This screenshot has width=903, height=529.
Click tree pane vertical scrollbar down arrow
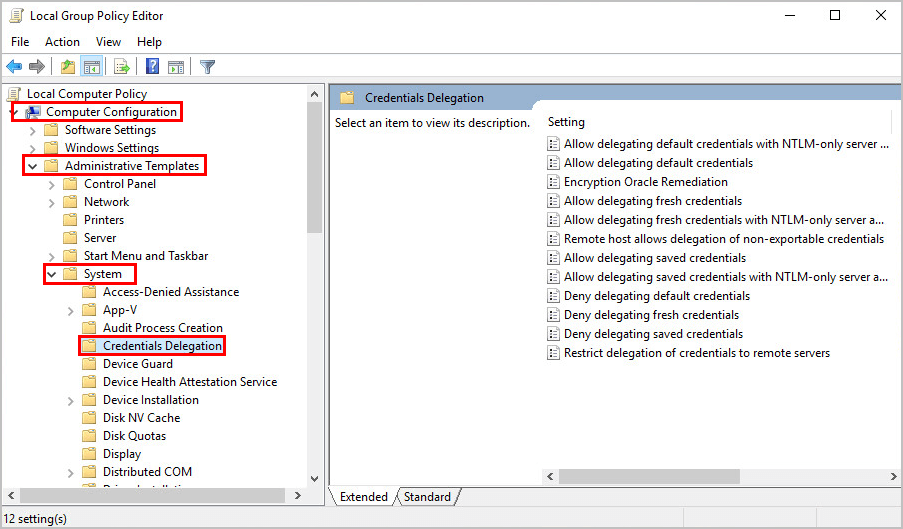315,478
